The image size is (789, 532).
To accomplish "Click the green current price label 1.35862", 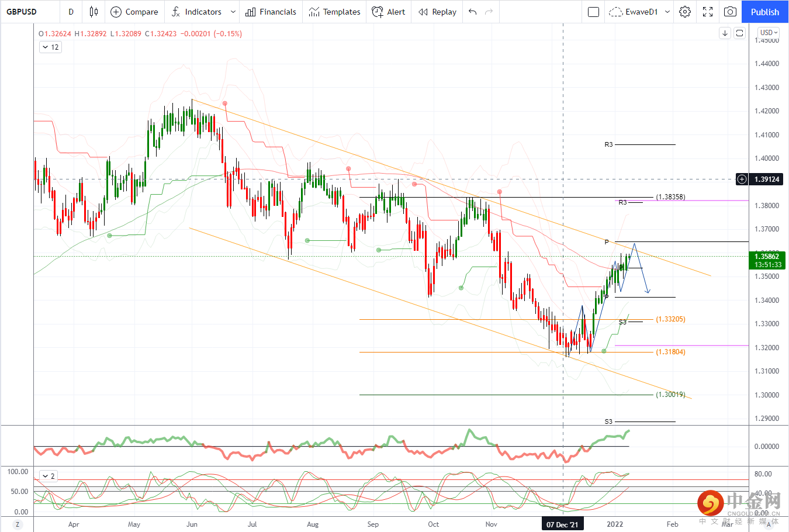I will click(x=767, y=256).
